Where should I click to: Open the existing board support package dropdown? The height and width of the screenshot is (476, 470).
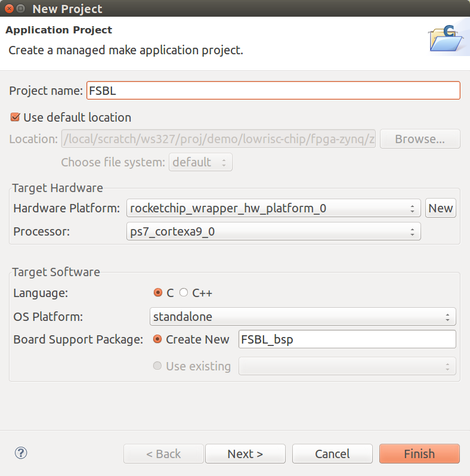point(347,366)
